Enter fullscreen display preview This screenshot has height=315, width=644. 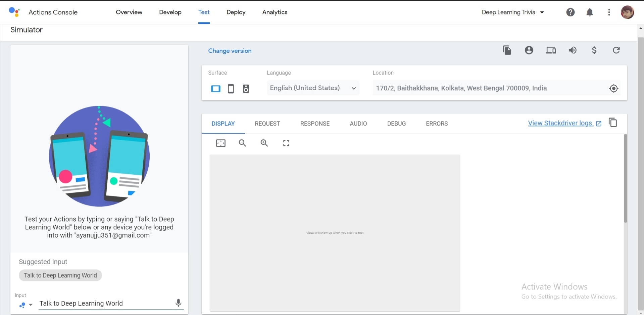coord(286,143)
